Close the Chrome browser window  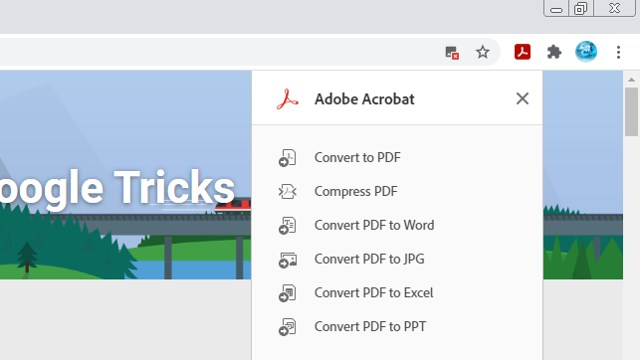coord(614,9)
